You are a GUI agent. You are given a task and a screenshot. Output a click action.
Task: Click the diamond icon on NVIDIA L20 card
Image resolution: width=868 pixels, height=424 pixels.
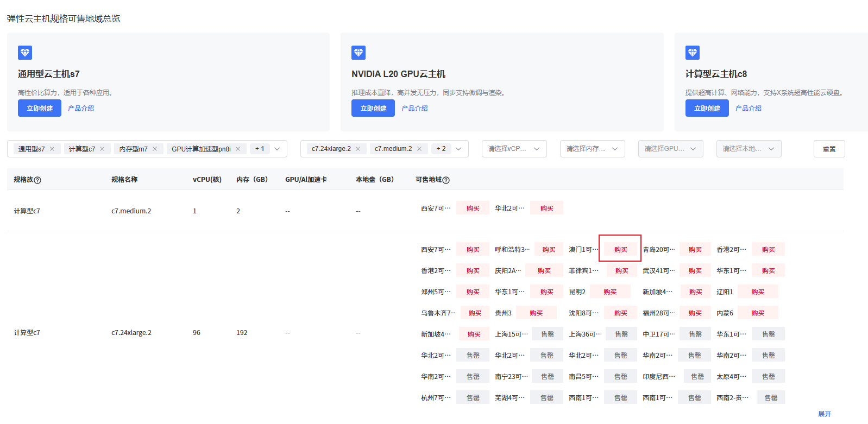358,53
